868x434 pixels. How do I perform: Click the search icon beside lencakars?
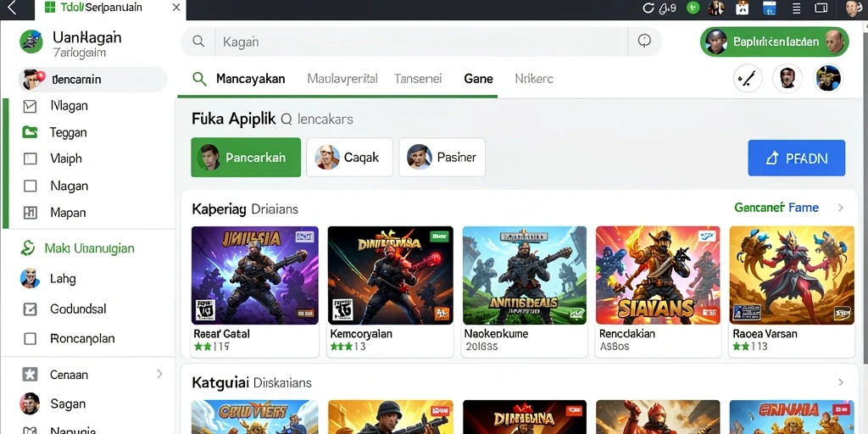click(x=287, y=119)
